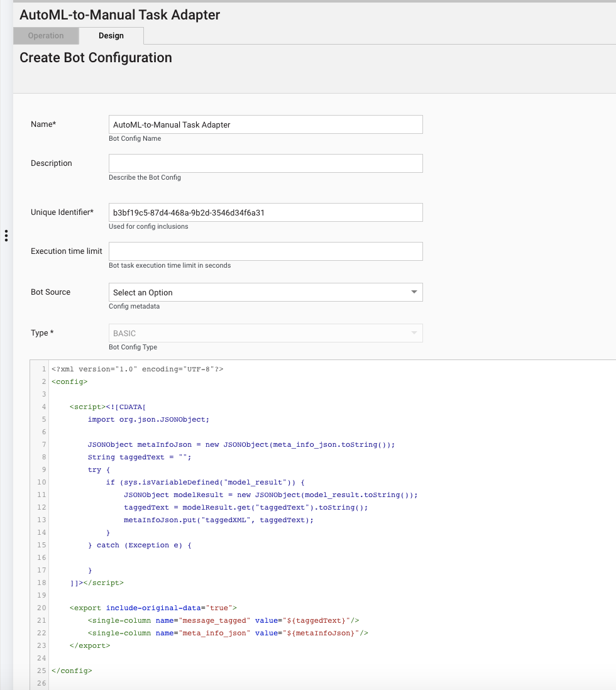Viewport: 616px width, 690px height.
Task: Click the 'Execution time limit' label
Action: click(x=67, y=251)
